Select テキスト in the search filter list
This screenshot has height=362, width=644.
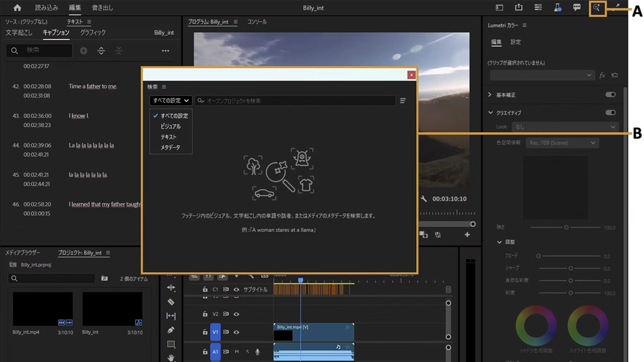click(169, 137)
